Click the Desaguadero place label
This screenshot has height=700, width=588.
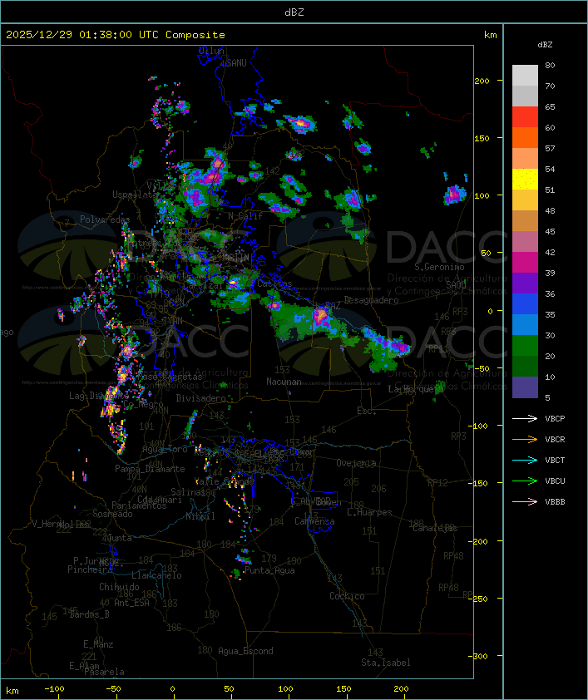coord(371,300)
